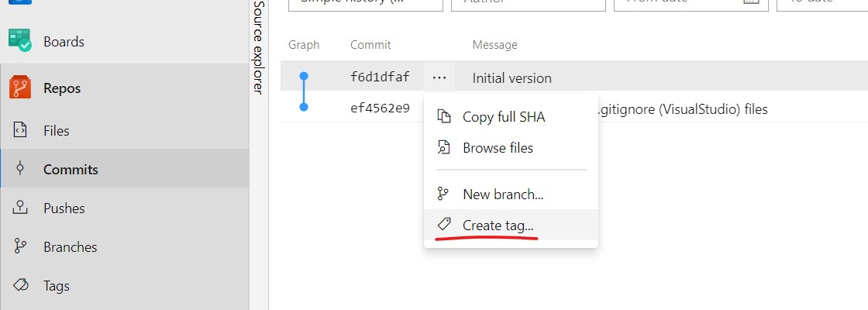Open commit ef4562e9 link
The height and width of the screenshot is (310, 868).
(x=381, y=108)
